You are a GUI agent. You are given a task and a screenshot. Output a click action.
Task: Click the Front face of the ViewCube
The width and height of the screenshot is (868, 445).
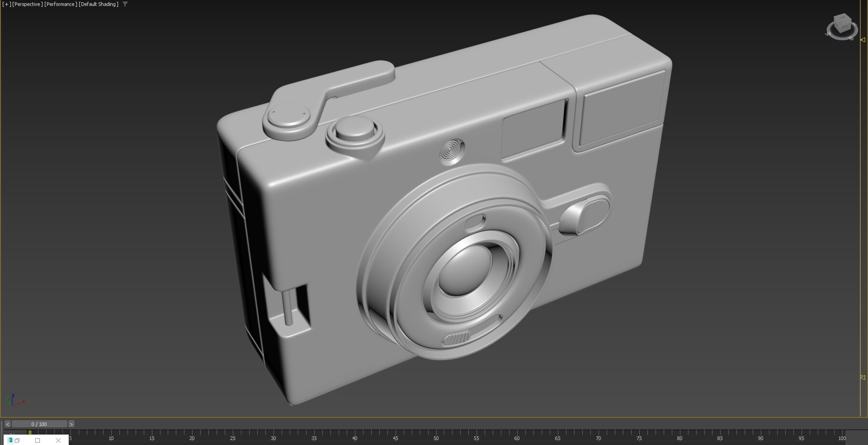pos(846,27)
